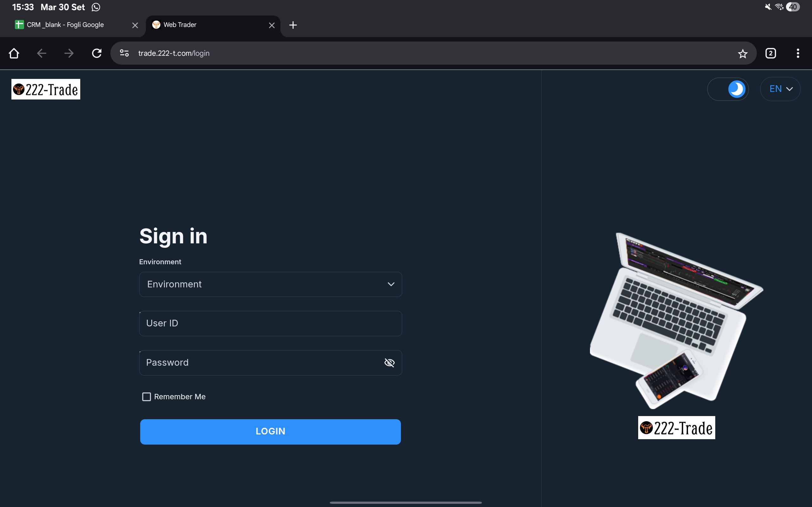Open the tab switcher showing 2 tabs
The height and width of the screenshot is (507, 812).
[x=771, y=53]
